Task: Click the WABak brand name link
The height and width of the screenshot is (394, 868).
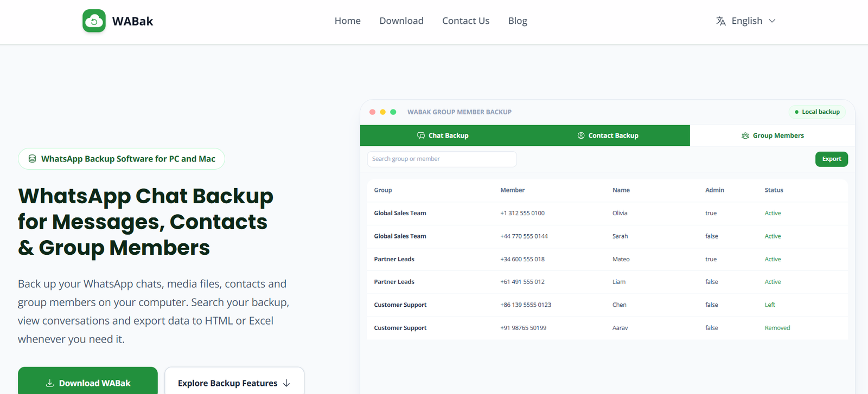Action: click(x=132, y=21)
